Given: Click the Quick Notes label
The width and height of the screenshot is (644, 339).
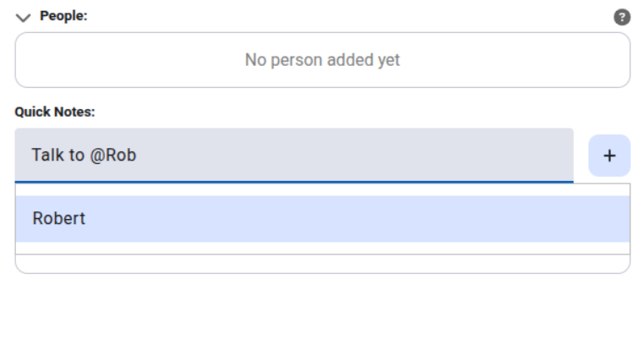Looking at the screenshot, I should 55,112.
